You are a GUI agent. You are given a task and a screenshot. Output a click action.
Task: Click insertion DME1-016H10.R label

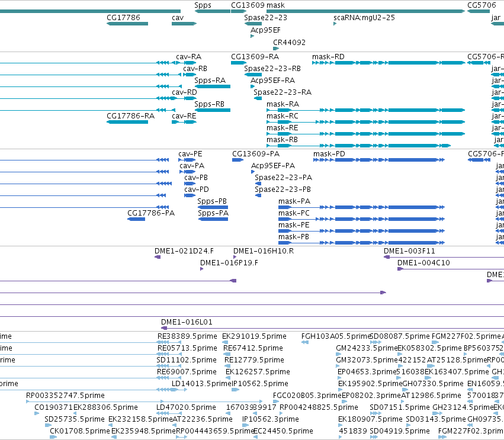264,251
